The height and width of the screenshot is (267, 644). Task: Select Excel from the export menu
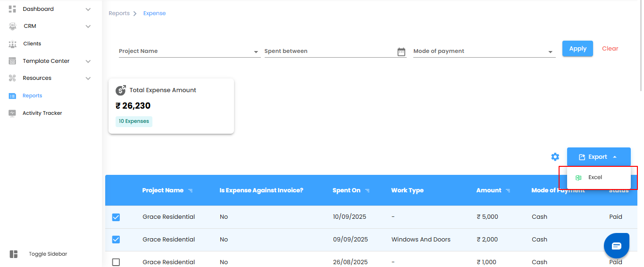[x=595, y=178]
